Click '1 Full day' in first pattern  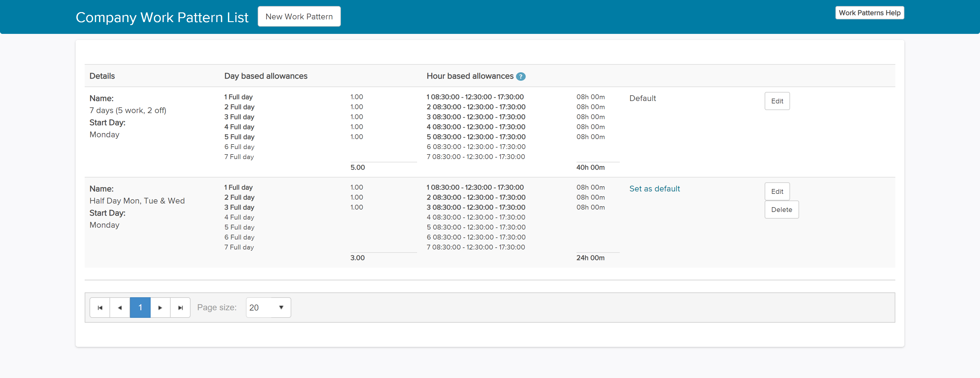pos(238,97)
